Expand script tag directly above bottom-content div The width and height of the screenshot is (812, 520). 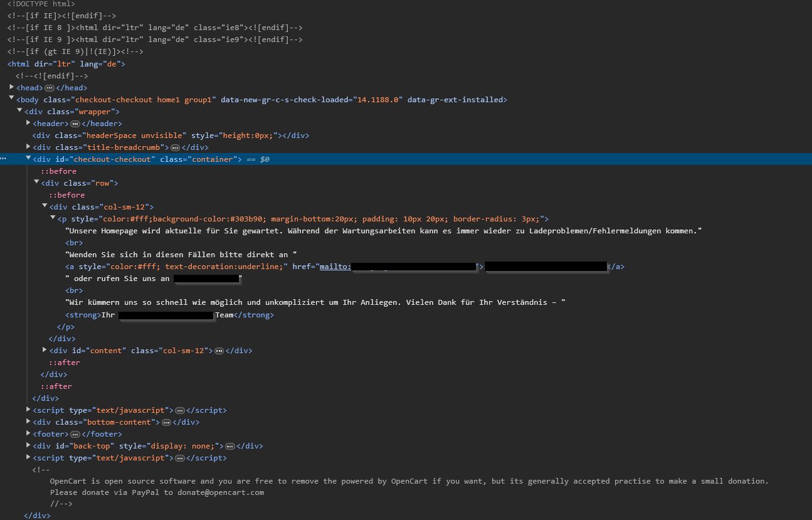pos(28,410)
